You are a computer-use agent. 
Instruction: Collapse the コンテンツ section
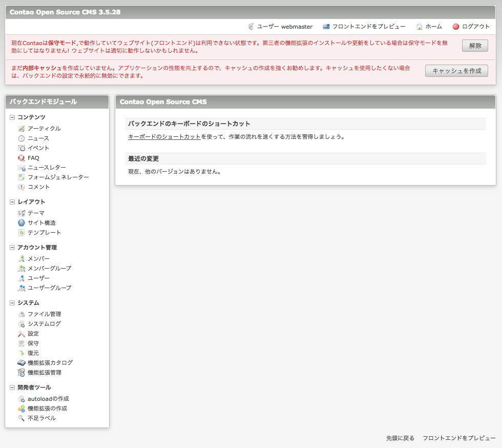(x=12, y=117)
